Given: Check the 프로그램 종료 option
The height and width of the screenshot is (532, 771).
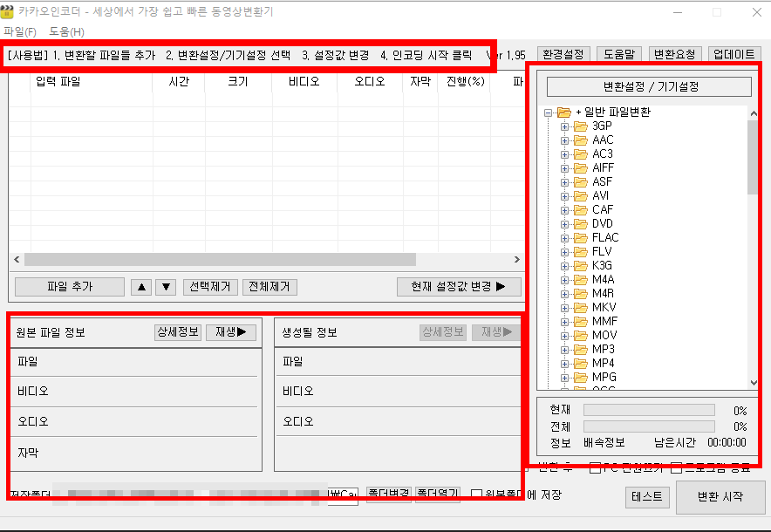Looking at the screenshot, I should pos(676,469).
